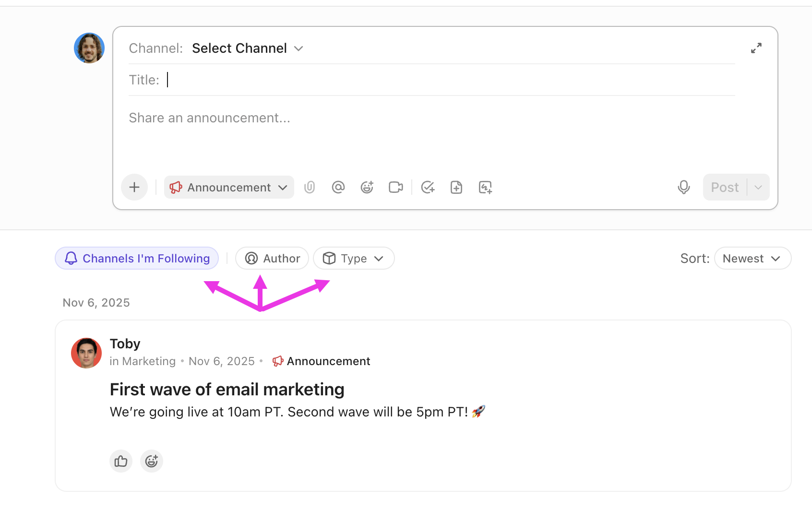This screenshot has width=812, height=522.
Task: Change sort order from Newest
Action: coord(752,258)
